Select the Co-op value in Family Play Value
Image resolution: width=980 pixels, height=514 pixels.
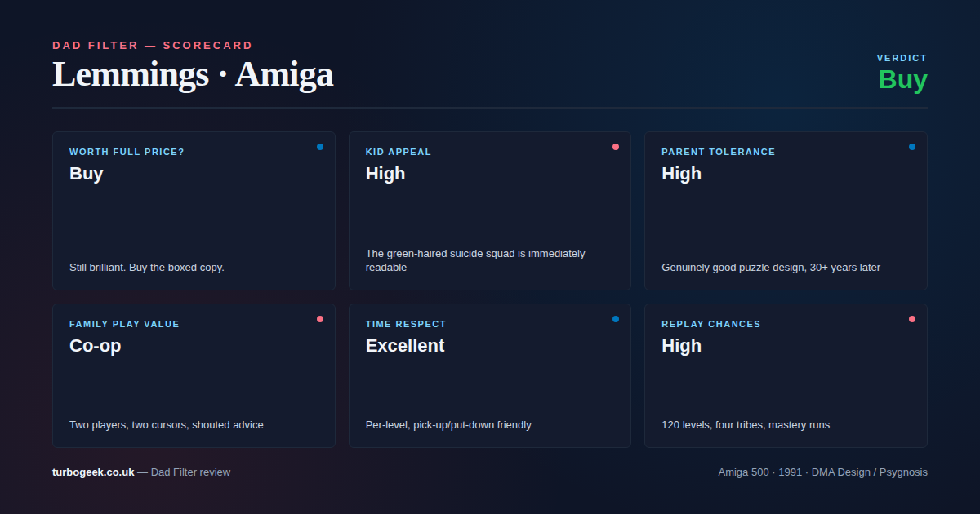(95, 346)
